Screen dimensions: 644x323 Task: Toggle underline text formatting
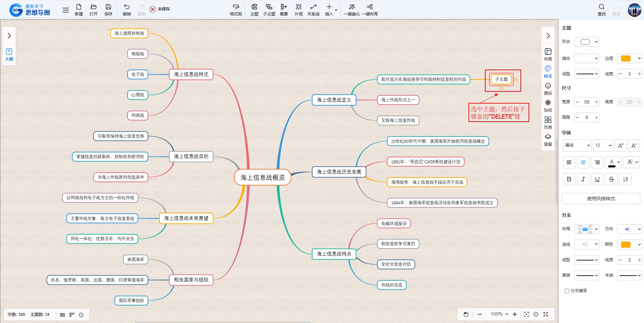coord(597,179)
